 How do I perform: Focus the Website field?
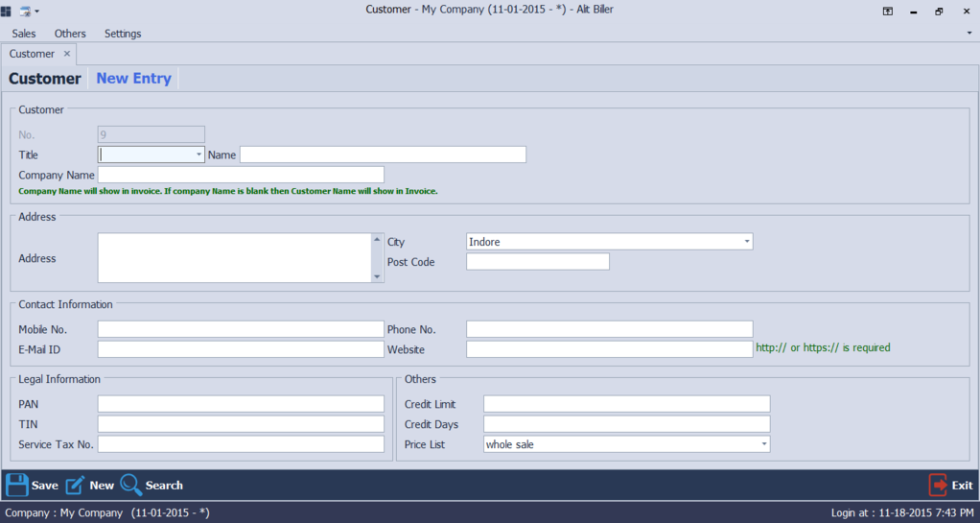[609, 349]
